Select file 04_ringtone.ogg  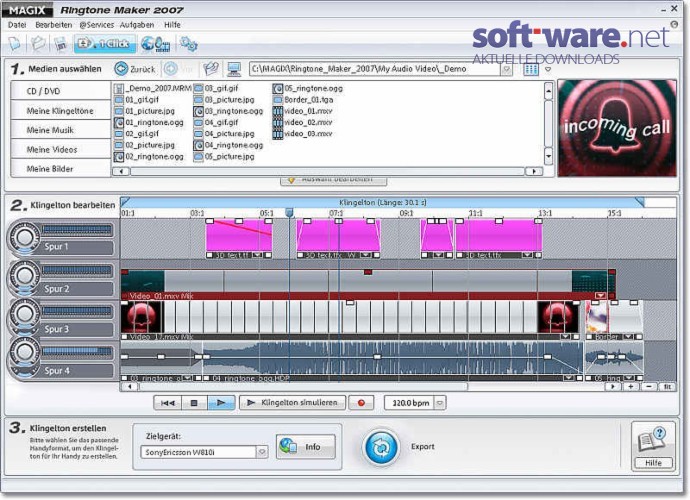tap(228, 145)
